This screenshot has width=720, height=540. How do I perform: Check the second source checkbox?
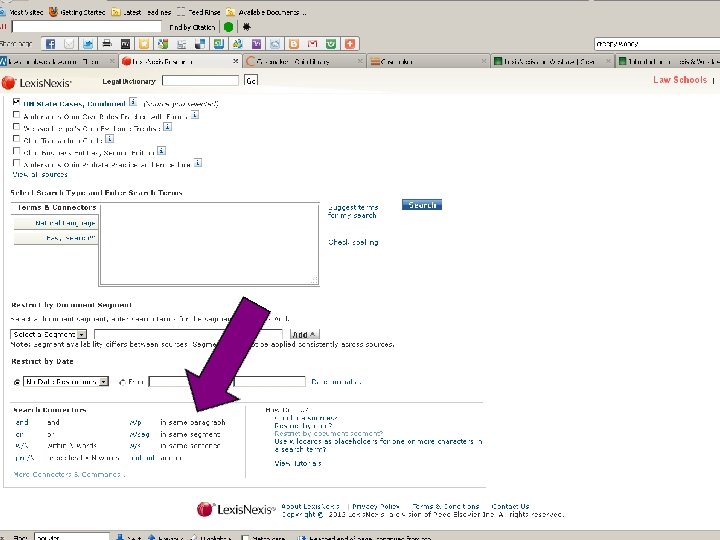[x=17, y=114]
